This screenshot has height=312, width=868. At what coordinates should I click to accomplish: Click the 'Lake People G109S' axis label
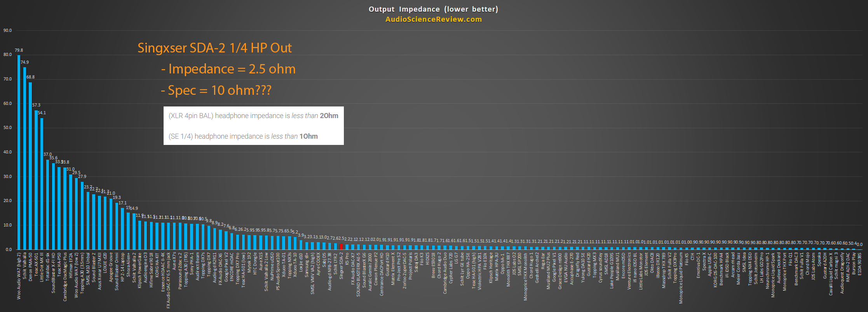612,270
